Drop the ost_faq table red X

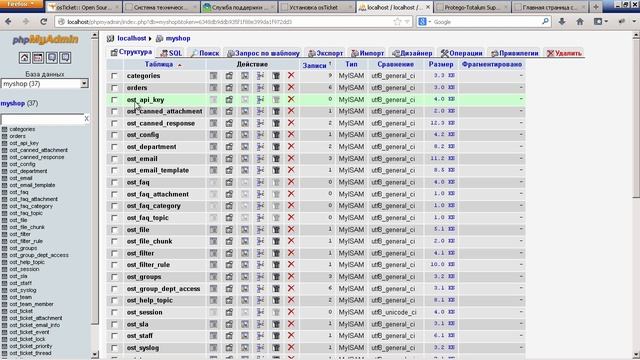pos(291,182)
